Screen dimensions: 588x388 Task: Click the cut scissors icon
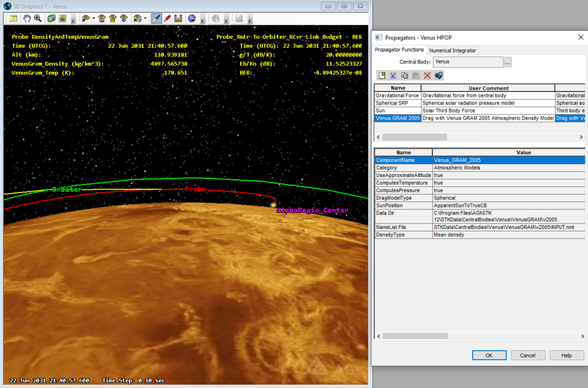point(393,75)
